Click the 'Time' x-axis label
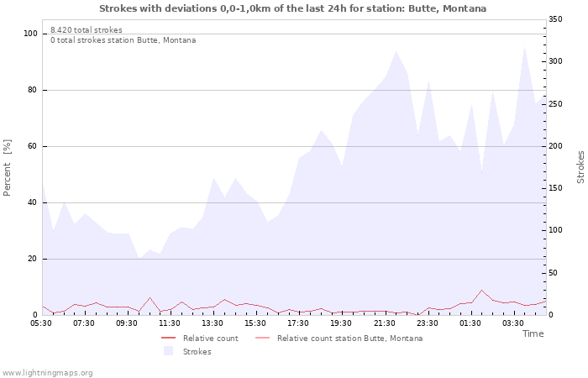The image size is (588, 378). point(533,333)
